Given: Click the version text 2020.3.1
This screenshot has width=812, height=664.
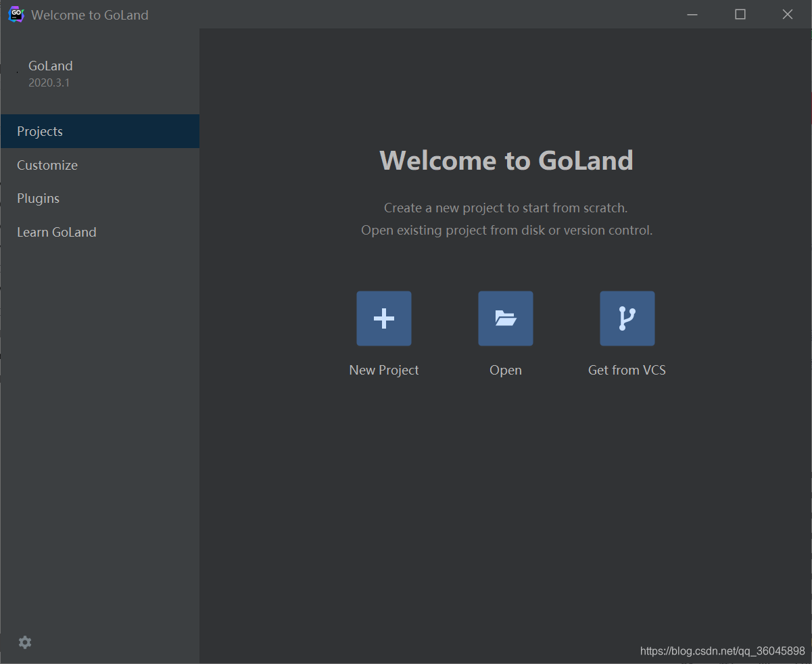Looking at the screenshot, I should [x=49, y=82].
